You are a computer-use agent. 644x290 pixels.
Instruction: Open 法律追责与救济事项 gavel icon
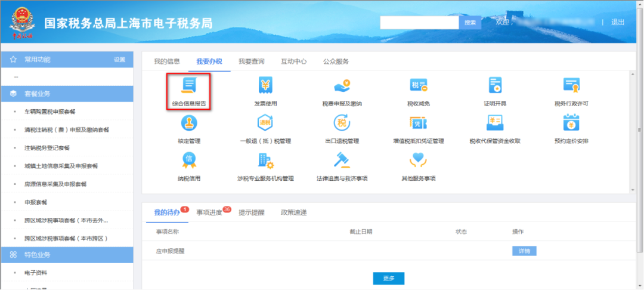pyautogui.click(x=342, y=160)
